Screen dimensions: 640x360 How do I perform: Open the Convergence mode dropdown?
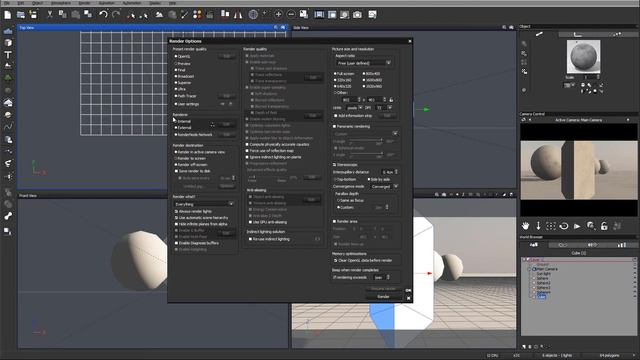coord(384,187)
